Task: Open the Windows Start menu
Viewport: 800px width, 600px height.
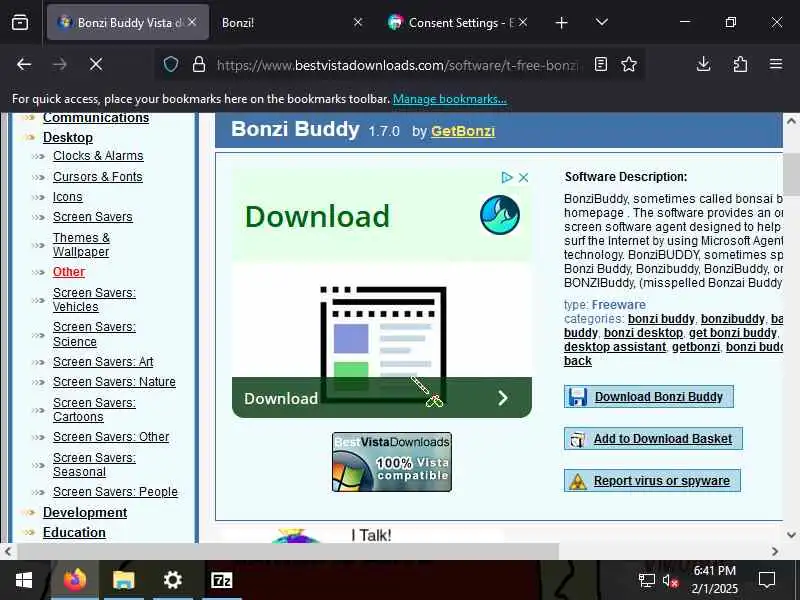Action: [x=24, y=580]
